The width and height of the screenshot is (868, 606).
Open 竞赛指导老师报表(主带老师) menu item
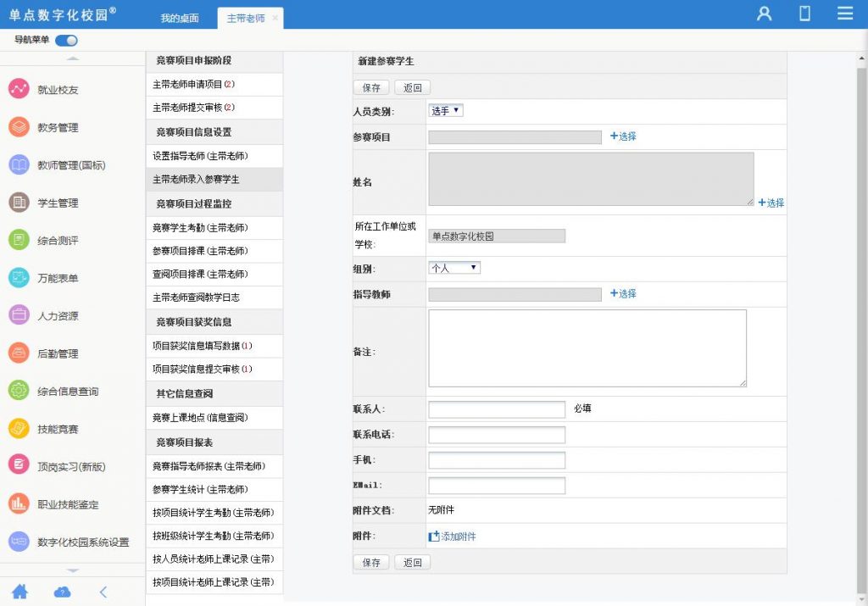coord(214,466)
